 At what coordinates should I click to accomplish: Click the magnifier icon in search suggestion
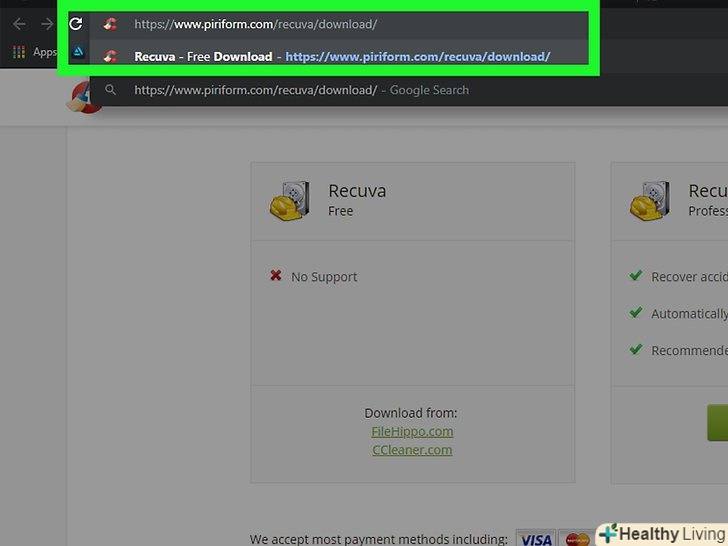(110, 90)
